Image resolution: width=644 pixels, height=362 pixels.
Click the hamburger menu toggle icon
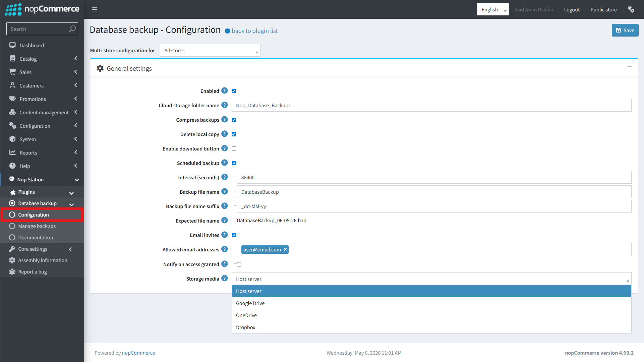[x=95, y=9]
